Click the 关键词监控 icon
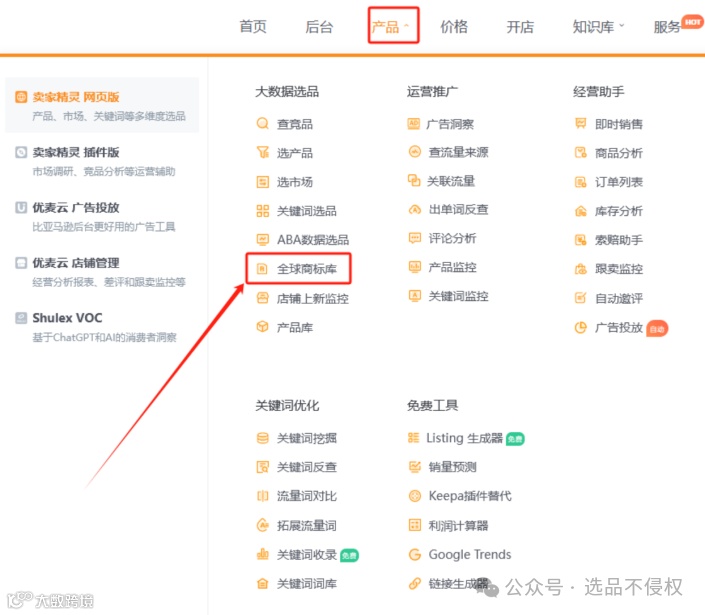This screenshot has width=705, height=615. 415,296
